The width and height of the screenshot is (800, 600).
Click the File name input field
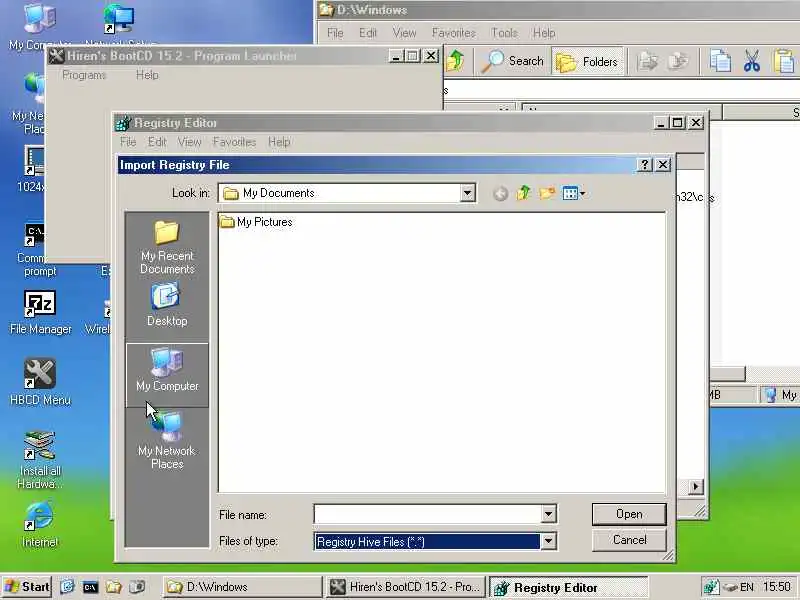428,514
